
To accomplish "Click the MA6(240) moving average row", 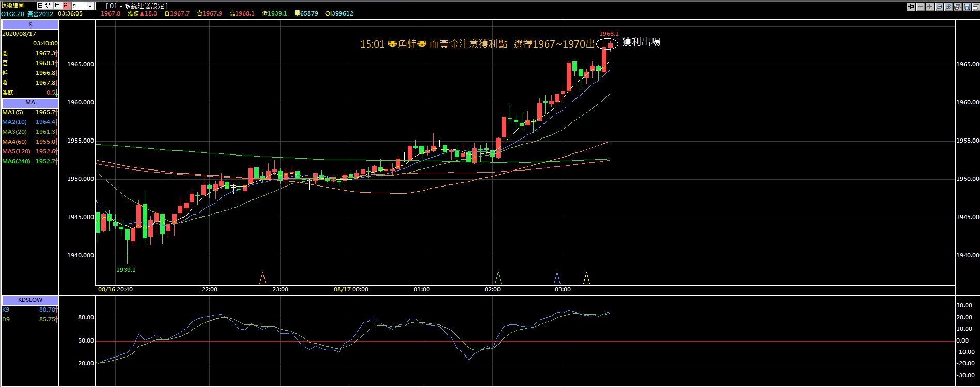I will tap(30, 161).
